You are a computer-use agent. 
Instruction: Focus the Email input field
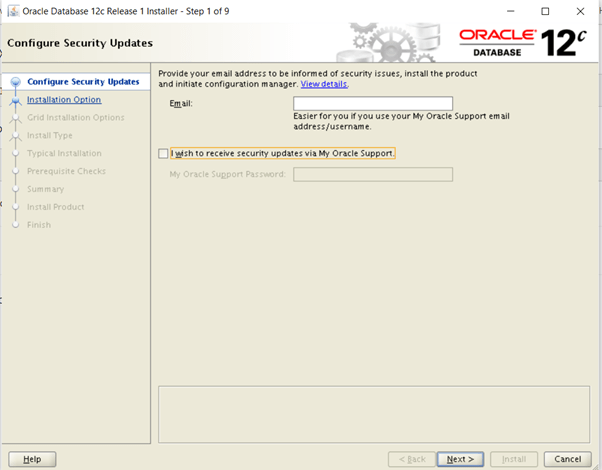pos(372,103)
